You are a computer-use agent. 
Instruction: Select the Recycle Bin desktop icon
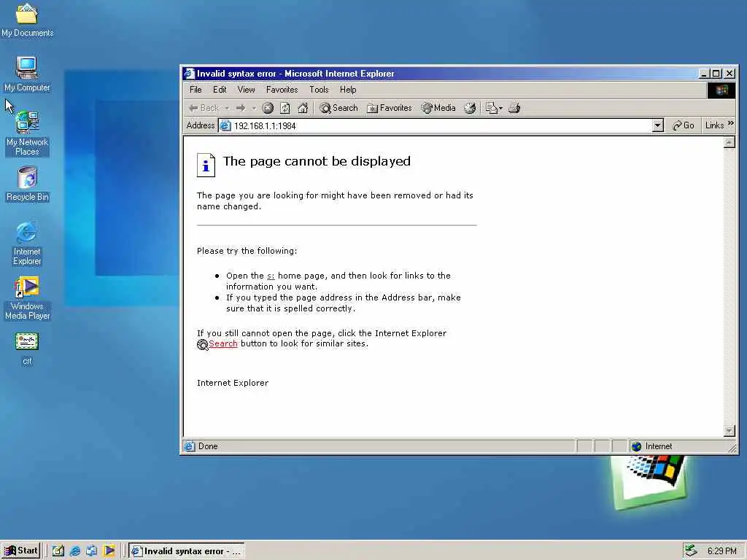(27, 183)
